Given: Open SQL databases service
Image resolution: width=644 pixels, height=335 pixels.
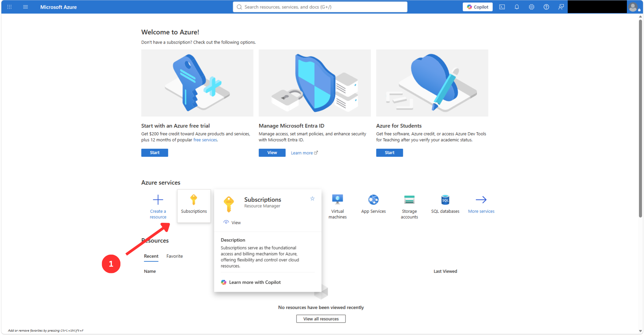Looking at the screenshot, I should [x=445, y=204].
